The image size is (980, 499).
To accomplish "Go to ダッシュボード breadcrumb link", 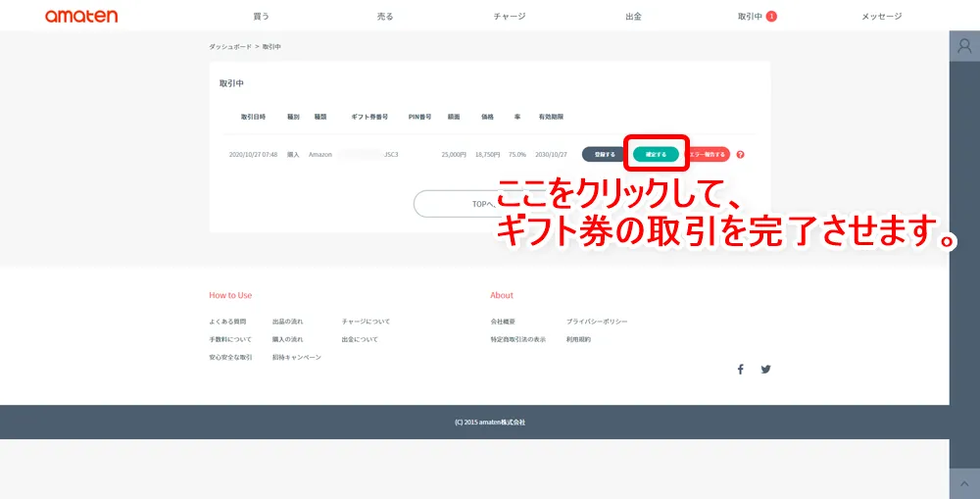I will [230, 47].
